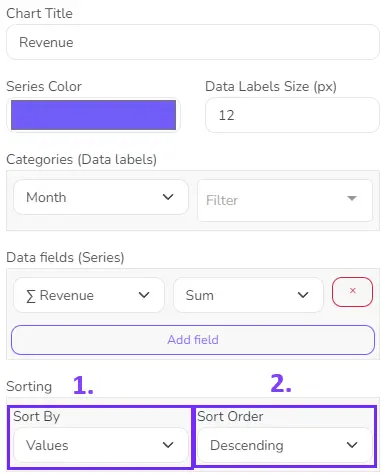Open the purple Series Color picker
The width and height of the screenshot is (381, 475).
click(x=93, y=115)
